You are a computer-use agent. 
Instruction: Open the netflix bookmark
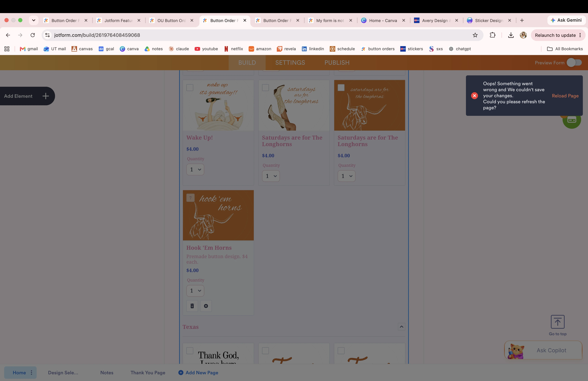tap(233, 49)
